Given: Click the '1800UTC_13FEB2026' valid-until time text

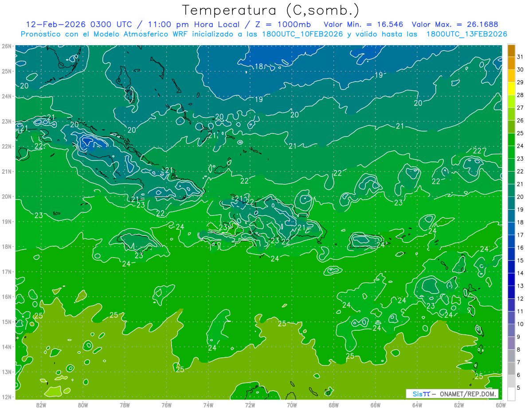Looking at the screenshot, I should 467,34.
